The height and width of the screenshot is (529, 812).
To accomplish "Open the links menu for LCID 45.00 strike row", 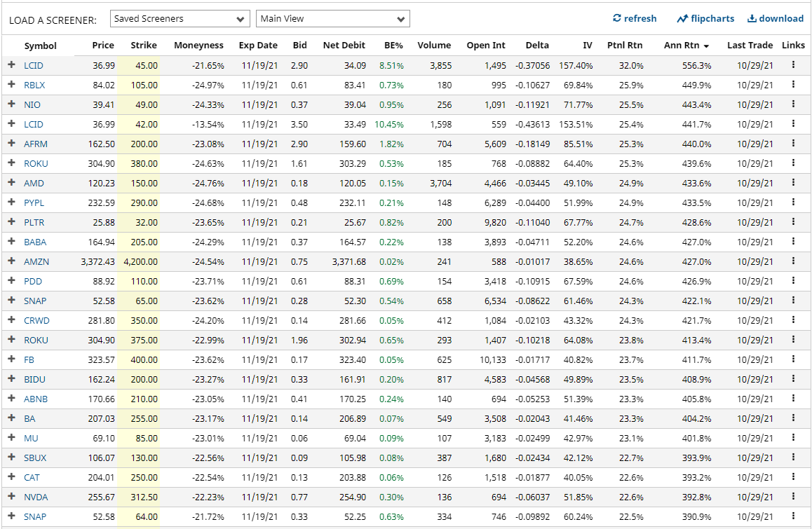I will (793, 64).
